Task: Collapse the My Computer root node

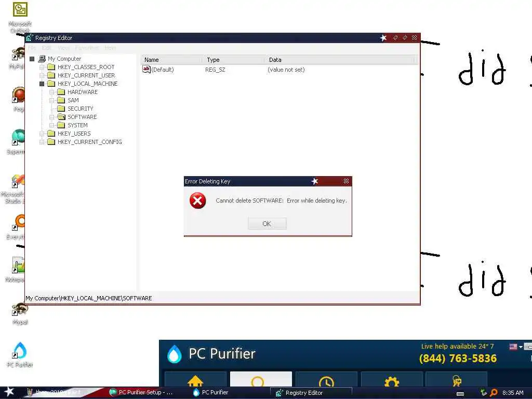Action: click(x=32, y=59)
